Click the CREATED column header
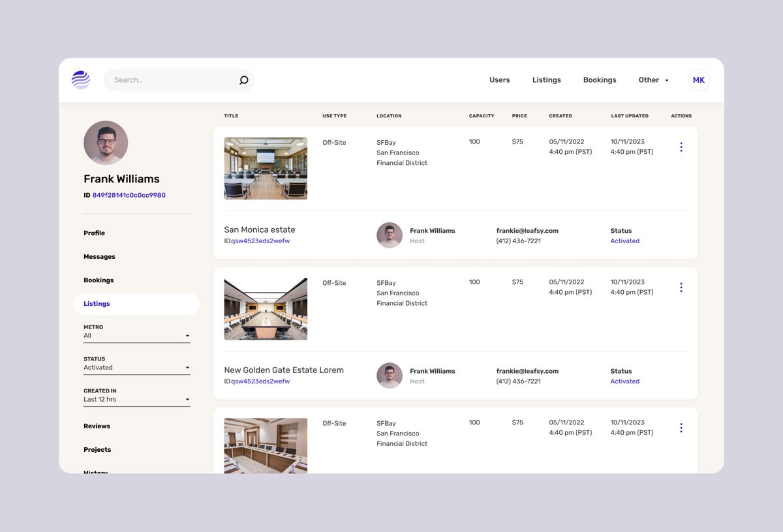 pyautogui.click(x=560, y=116)
